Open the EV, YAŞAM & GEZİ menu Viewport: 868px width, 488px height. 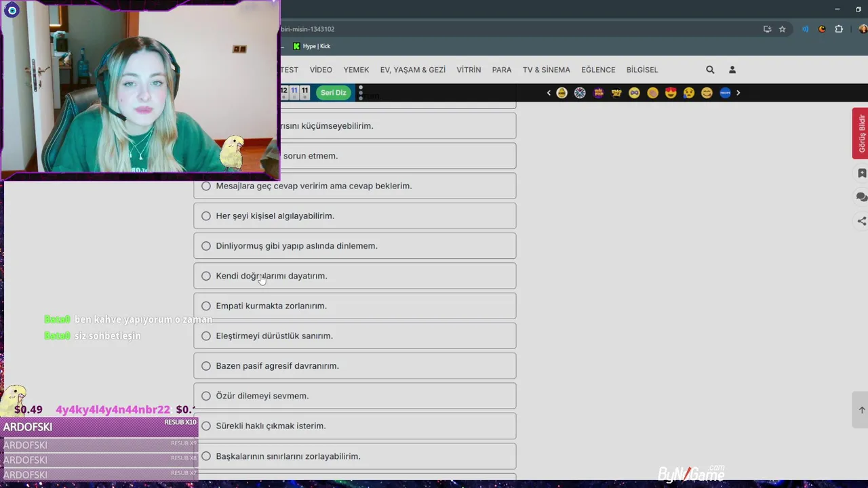point(413,70)
